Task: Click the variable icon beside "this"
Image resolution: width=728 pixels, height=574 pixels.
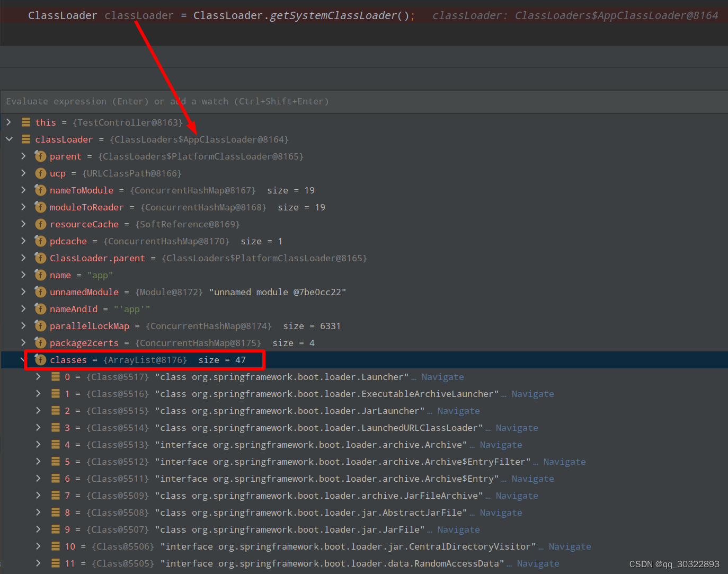Action: coord(26,122)
